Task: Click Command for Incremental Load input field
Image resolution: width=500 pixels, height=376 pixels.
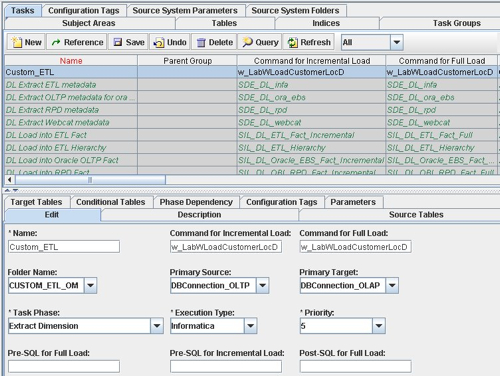Action: tap(226, 247)
